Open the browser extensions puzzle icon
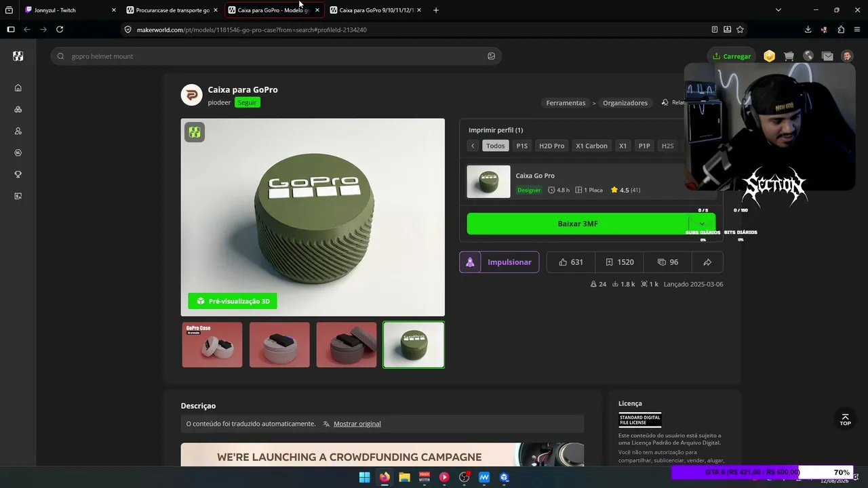Image resolution: width=868 pixels, height=488 pixels. point(841,29)
